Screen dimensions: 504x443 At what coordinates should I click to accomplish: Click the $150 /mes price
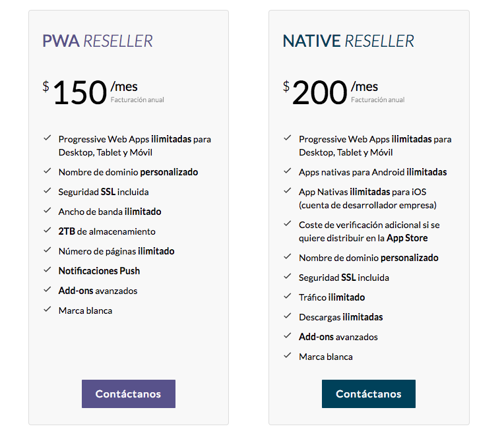tap(80, 92)
